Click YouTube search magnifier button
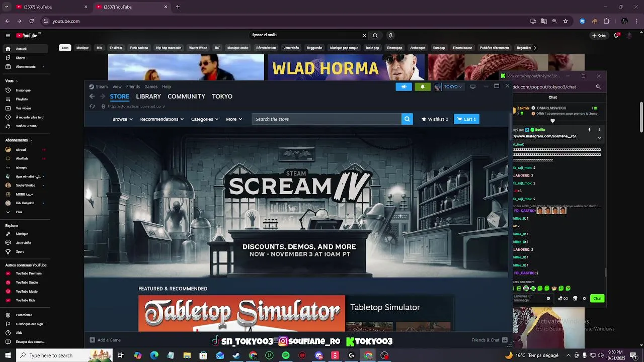 [x=375, y=35]
